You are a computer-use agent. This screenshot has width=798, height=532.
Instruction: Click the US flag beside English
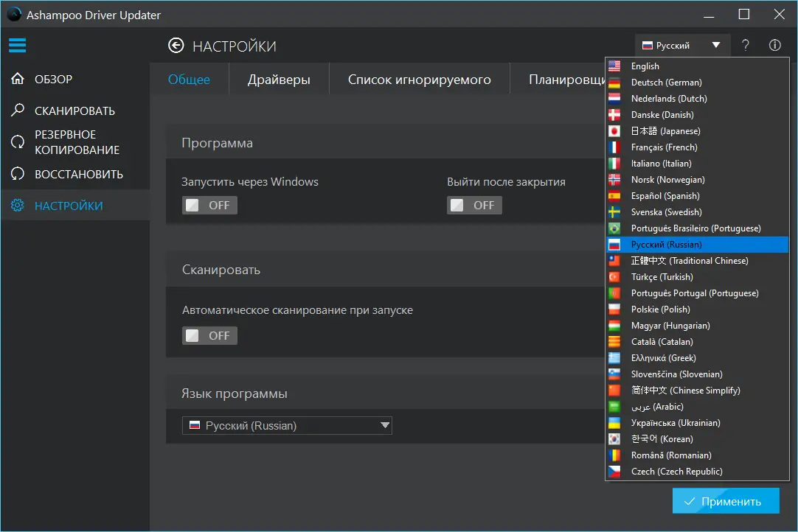pyautogui.click(x=614, y=66)
